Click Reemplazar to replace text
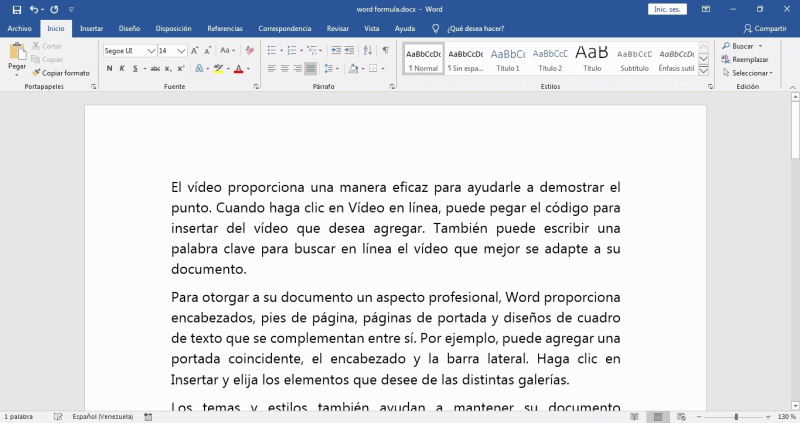 click(x=745, y=60)
